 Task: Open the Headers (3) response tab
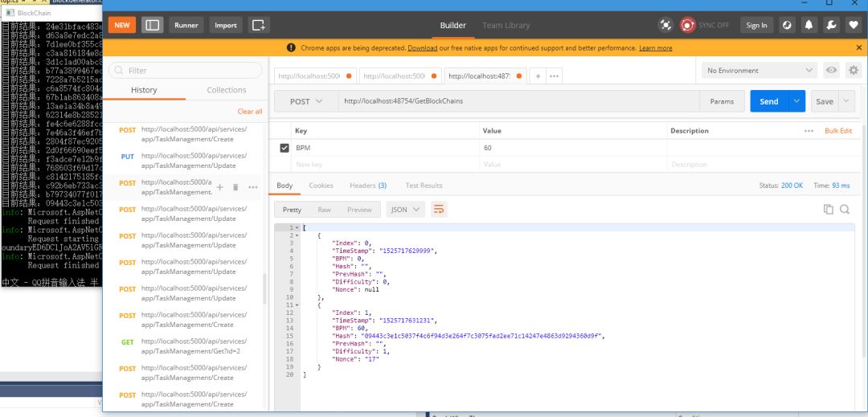tap(368, 186)
